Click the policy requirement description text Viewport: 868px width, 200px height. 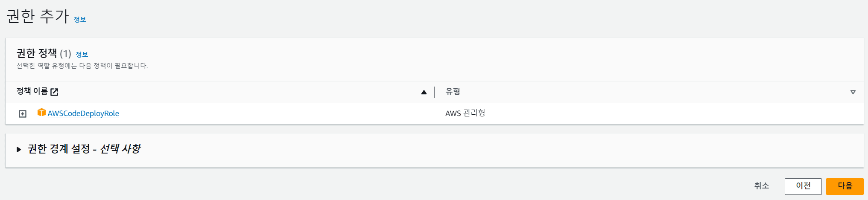[x=82, y=66]
